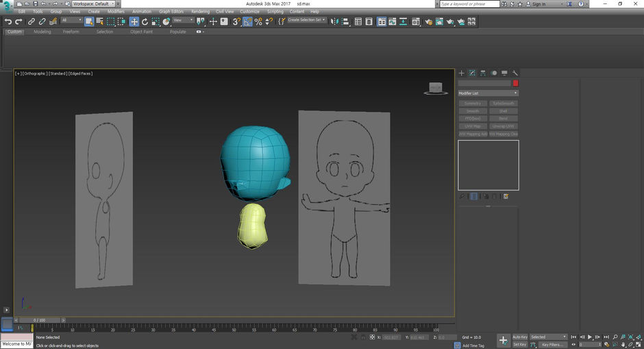Viewport: 644px width, 349px height.
Task: Open the Mirror tool
Action: tap(334, 22)
